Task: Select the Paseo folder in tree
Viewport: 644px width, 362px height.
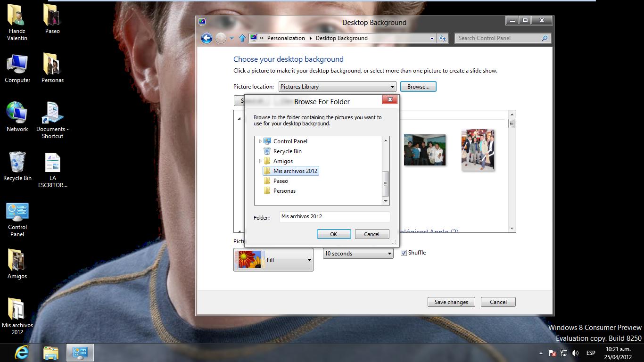Action: (281, 181)
